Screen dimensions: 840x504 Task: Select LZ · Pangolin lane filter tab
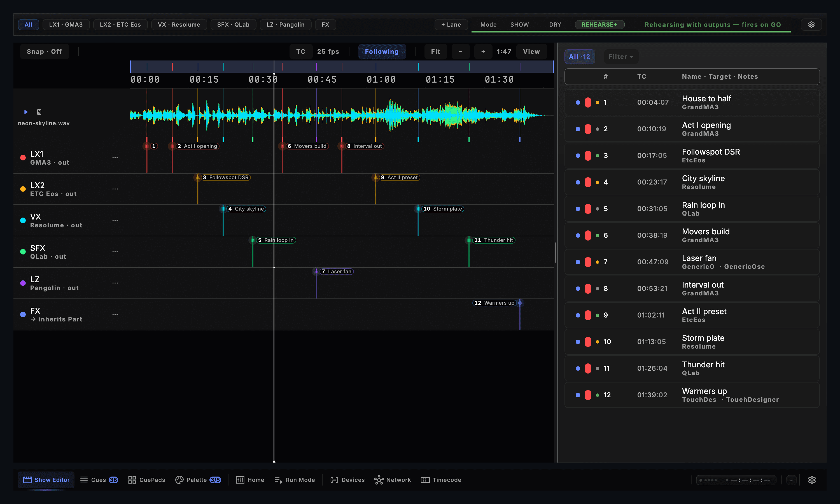(x=285, y=24)
